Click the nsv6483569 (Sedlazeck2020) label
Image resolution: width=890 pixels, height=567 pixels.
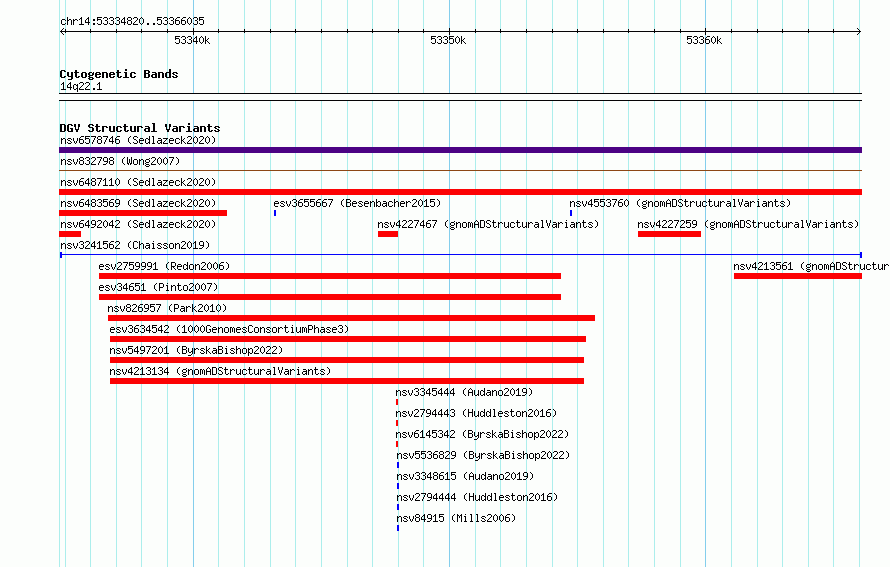point(138,203)
